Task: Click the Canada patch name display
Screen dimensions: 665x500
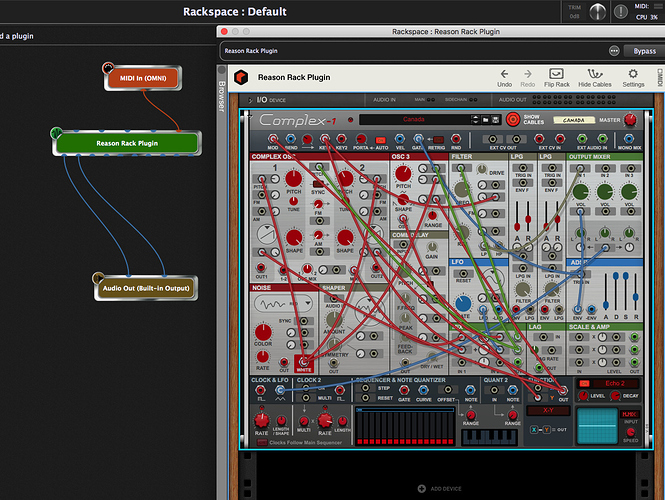Action: pyautogui.click(x=414, y=120)
